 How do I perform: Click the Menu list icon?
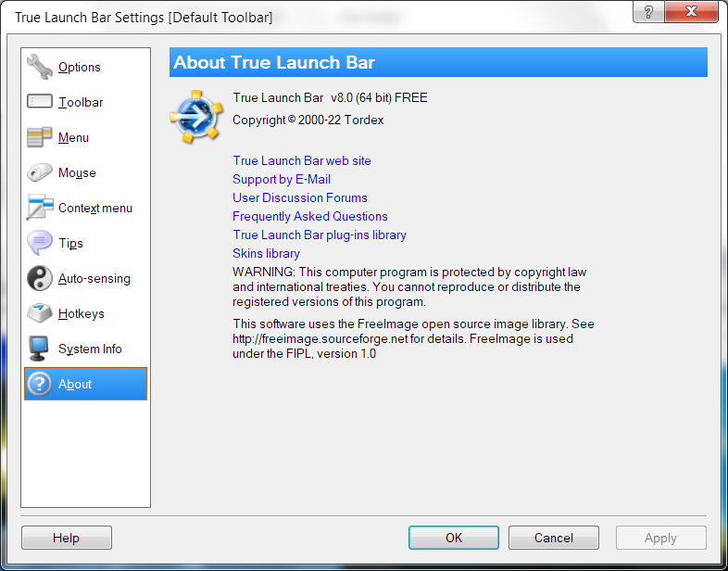[x=40, y=137]
